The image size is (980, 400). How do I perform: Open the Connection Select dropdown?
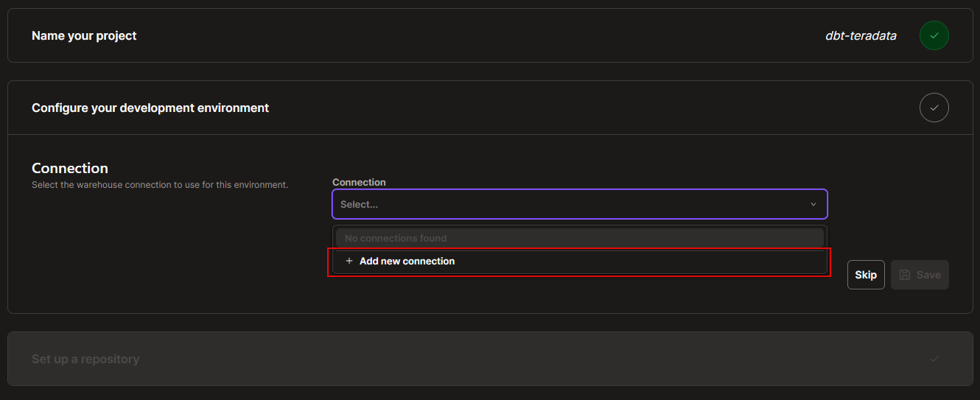[580, 204]
